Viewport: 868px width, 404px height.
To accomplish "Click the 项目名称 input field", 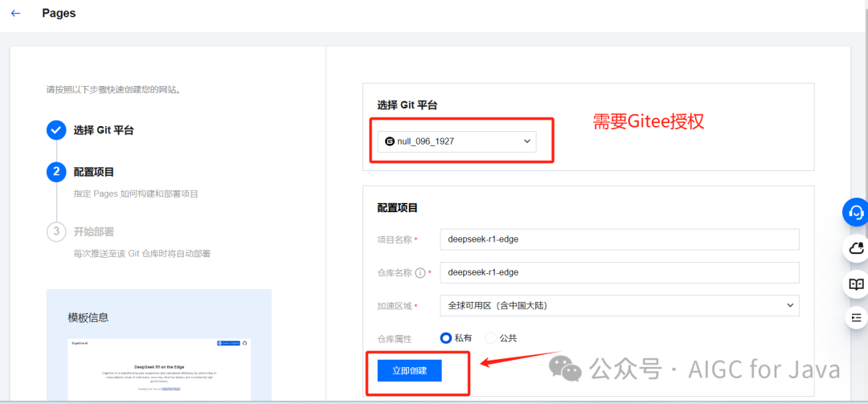I will (x=620, y=239).
